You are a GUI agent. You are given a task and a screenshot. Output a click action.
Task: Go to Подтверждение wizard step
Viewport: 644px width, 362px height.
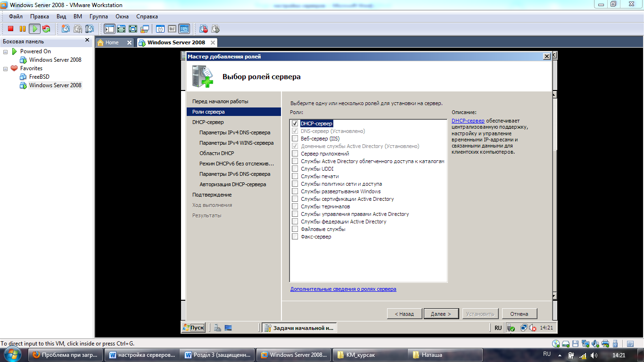point(212,195)
